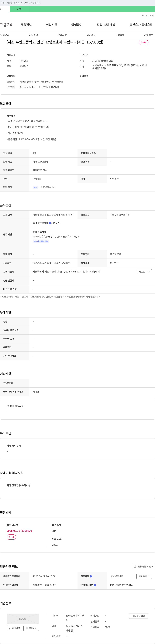Click 방문 복지서비스 제공업 text

click(x=74, y=628)
